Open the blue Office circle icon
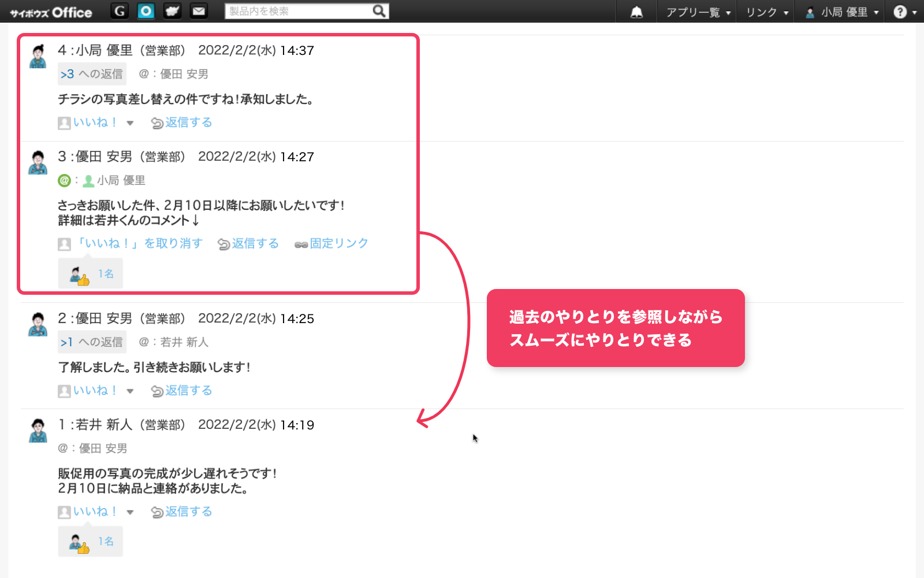The height and width of the screenshot is (578, 924). tap(146, 11)
